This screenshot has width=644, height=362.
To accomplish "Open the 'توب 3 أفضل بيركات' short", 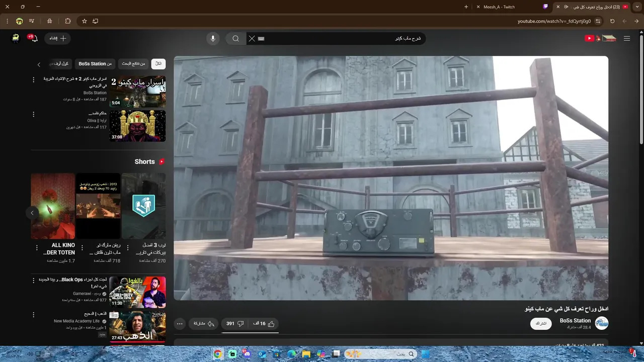I will click(x=143, y=206).
